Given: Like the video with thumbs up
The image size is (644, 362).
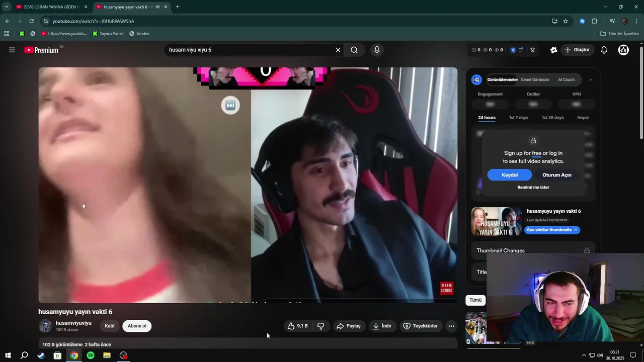Looking at the screenshot, I should click(x=297, y=326).
